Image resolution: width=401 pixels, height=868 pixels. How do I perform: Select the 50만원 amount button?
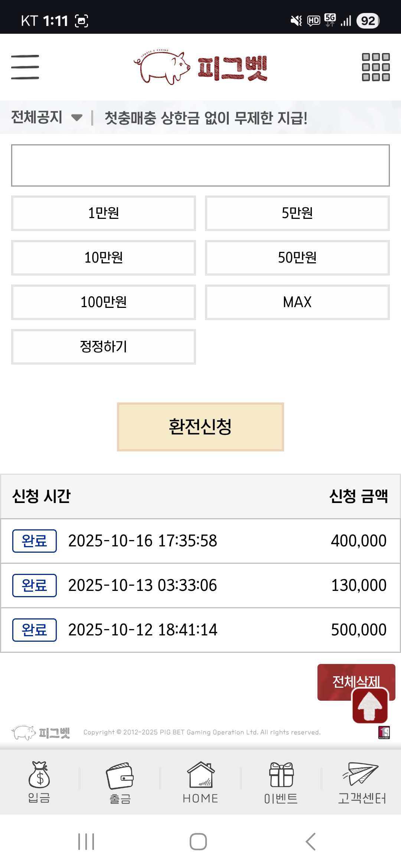pos(297,258)
